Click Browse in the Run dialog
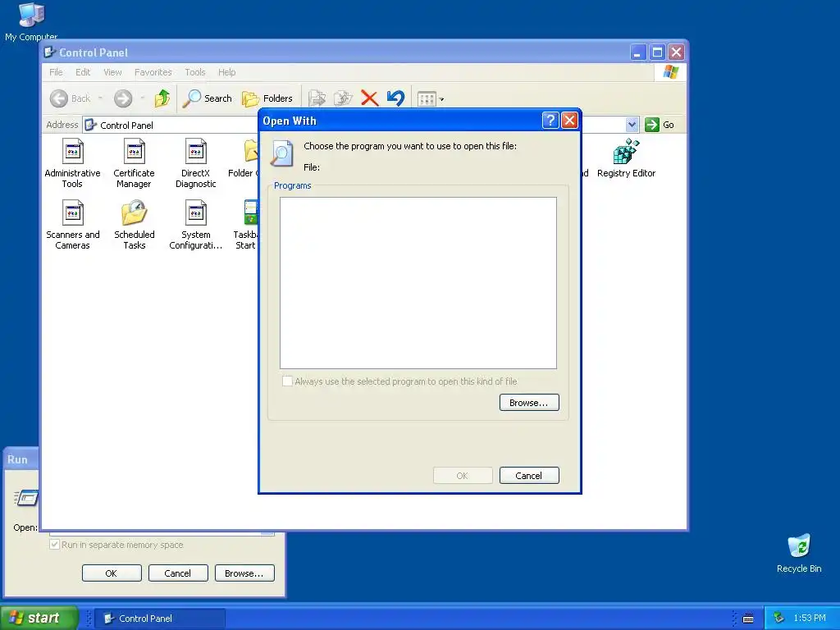Image resolution: width=840 pixels, height=630 pixels. coord(244,573)
